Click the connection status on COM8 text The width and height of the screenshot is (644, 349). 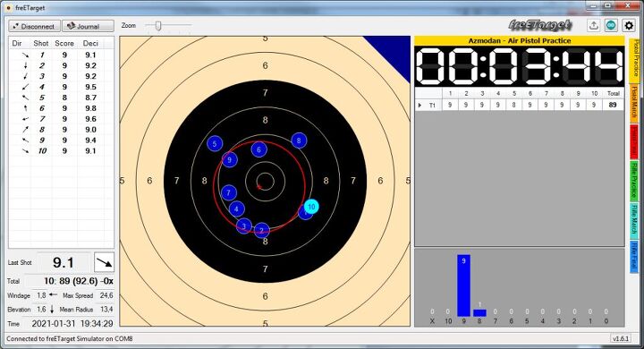[70, 339]
